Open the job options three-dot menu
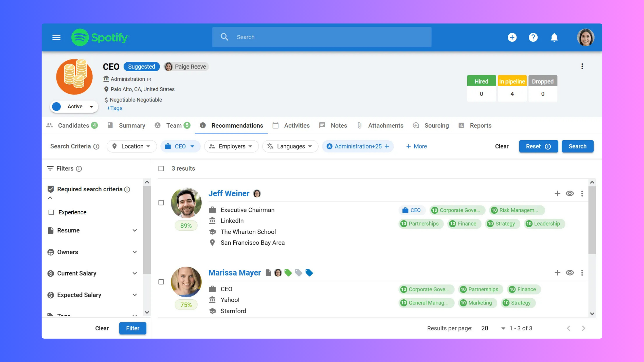 point(582,66)
